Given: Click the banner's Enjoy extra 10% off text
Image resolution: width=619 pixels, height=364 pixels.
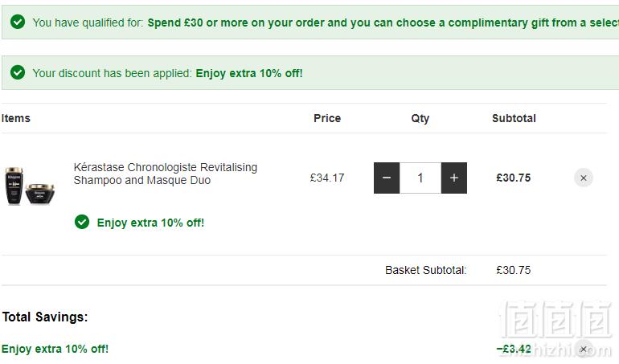Looking at the screenshot, I should tap(249, 73).
